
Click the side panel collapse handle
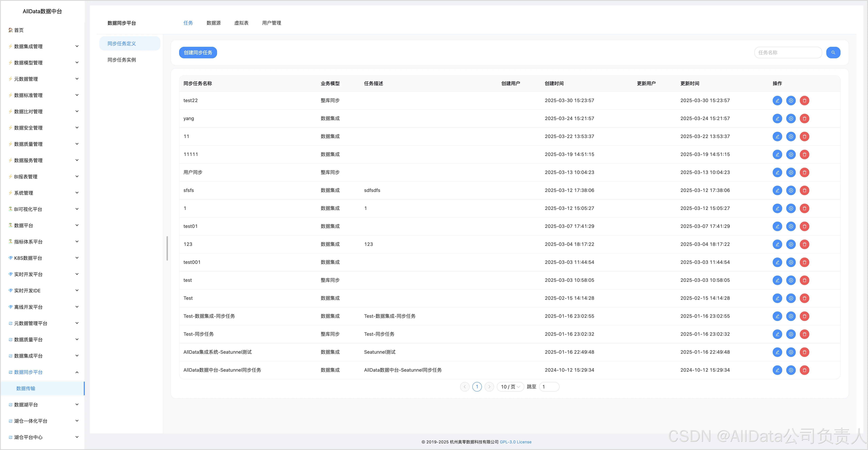pos(167,248)
